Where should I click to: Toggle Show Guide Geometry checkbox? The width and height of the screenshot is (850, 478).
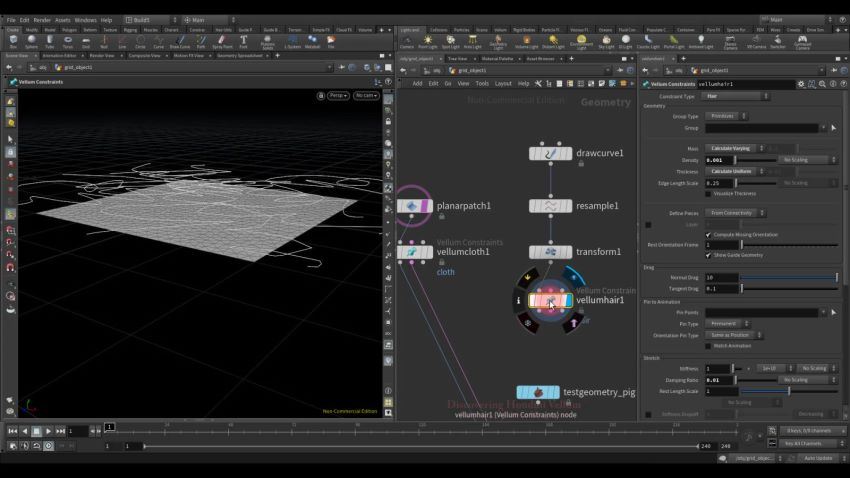click(x=708, y=255)
